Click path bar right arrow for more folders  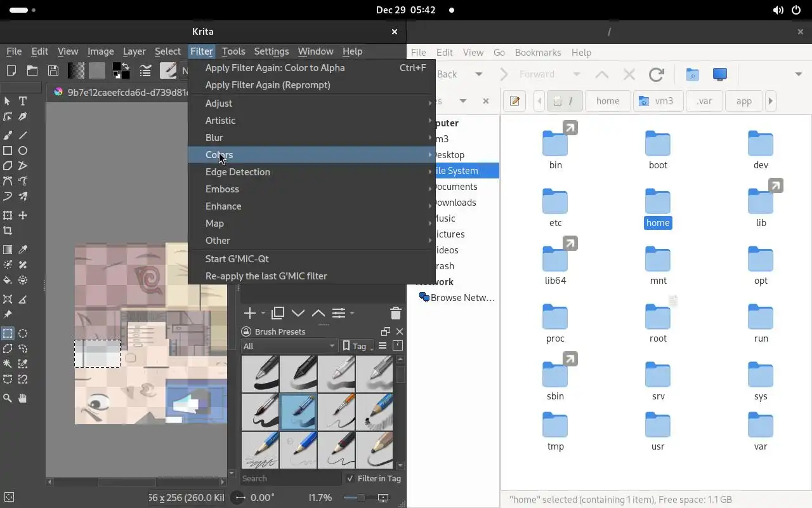(771, 101)
